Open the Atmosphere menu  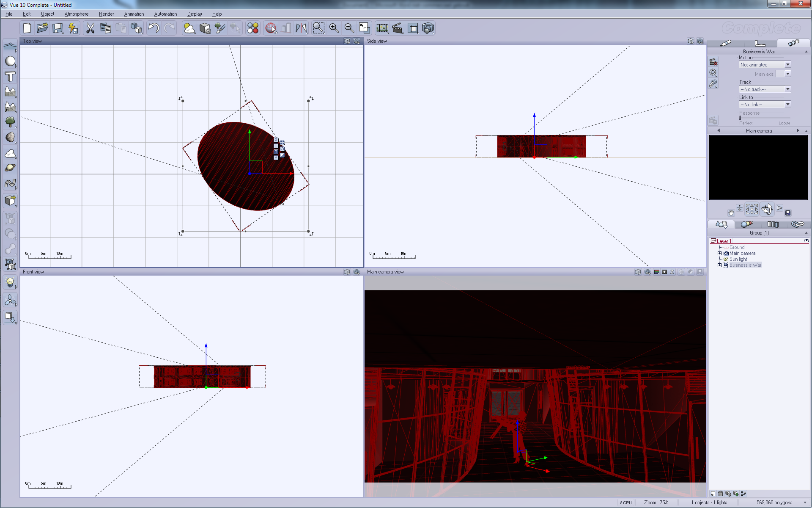[76, 14]
